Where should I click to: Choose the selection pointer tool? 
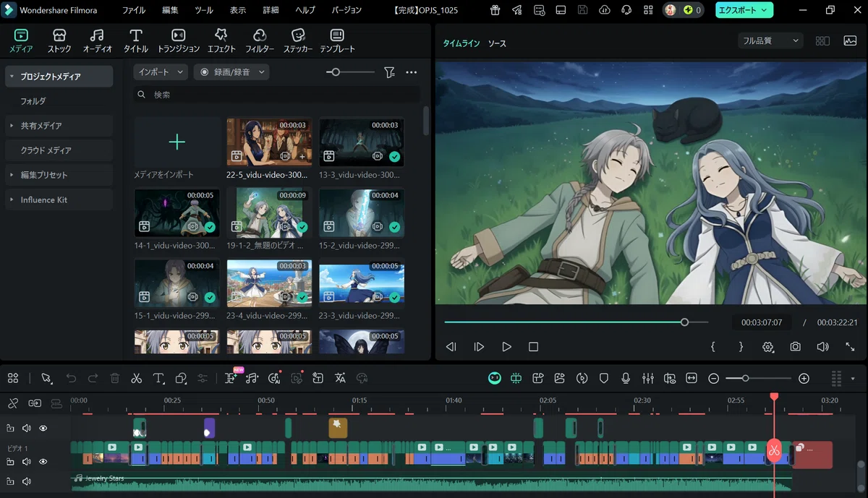tap(47, 378)
